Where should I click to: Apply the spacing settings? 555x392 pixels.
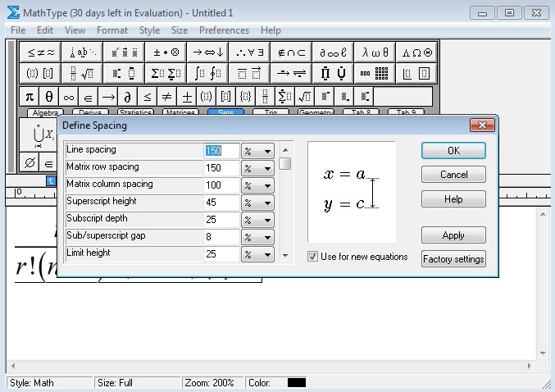(x=453, y=235)
